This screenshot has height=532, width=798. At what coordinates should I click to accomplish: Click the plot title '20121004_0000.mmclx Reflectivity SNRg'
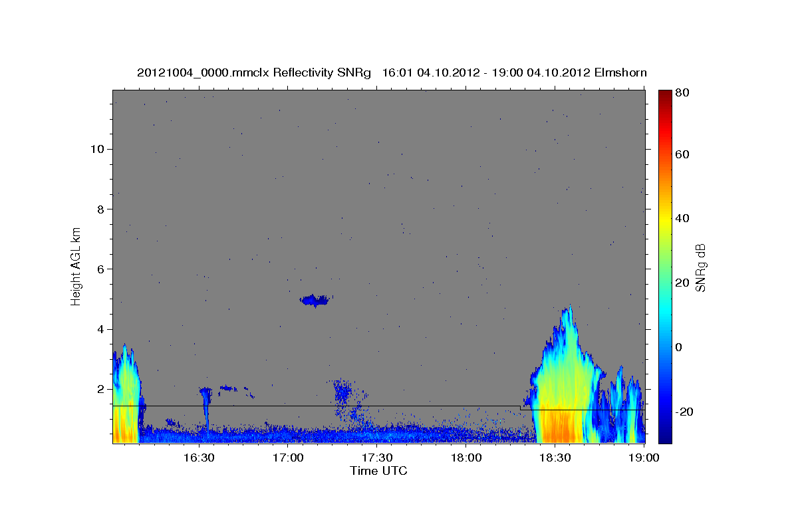pyautogui.click(x=253, y=72)
